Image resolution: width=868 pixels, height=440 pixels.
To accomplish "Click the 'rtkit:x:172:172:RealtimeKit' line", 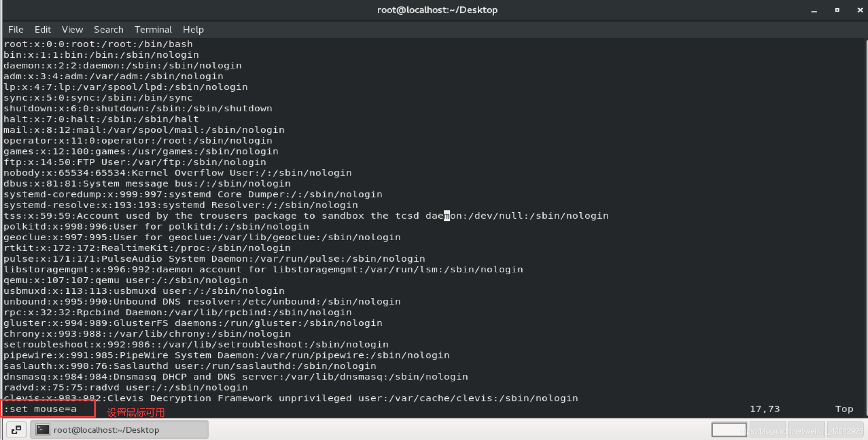I will pyautogui.click(x=147, y=248).
